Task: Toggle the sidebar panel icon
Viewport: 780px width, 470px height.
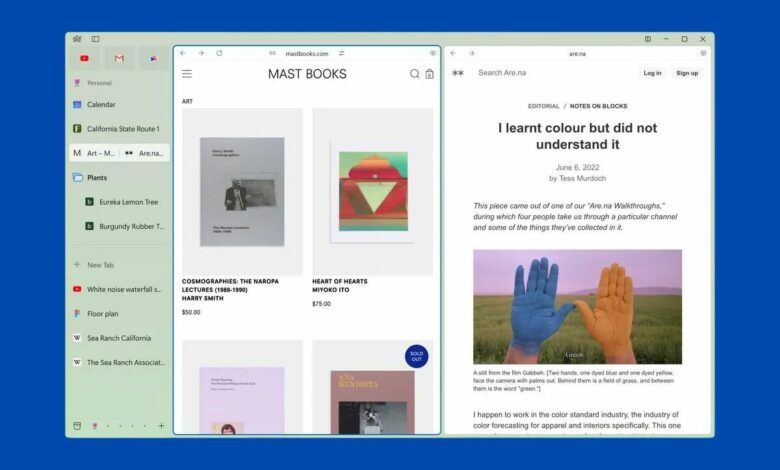Action: [x=95, y=39]
